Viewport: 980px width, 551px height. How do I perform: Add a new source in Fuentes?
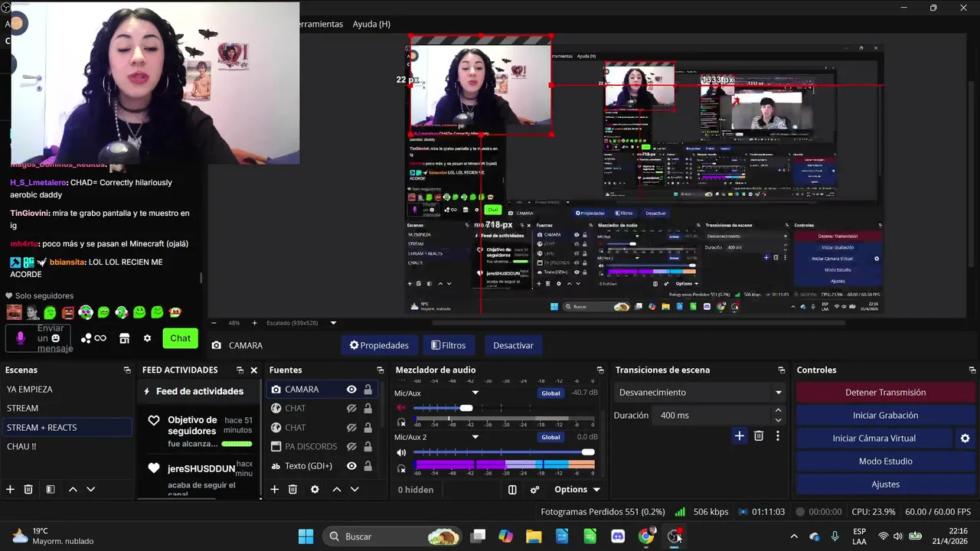274,489
